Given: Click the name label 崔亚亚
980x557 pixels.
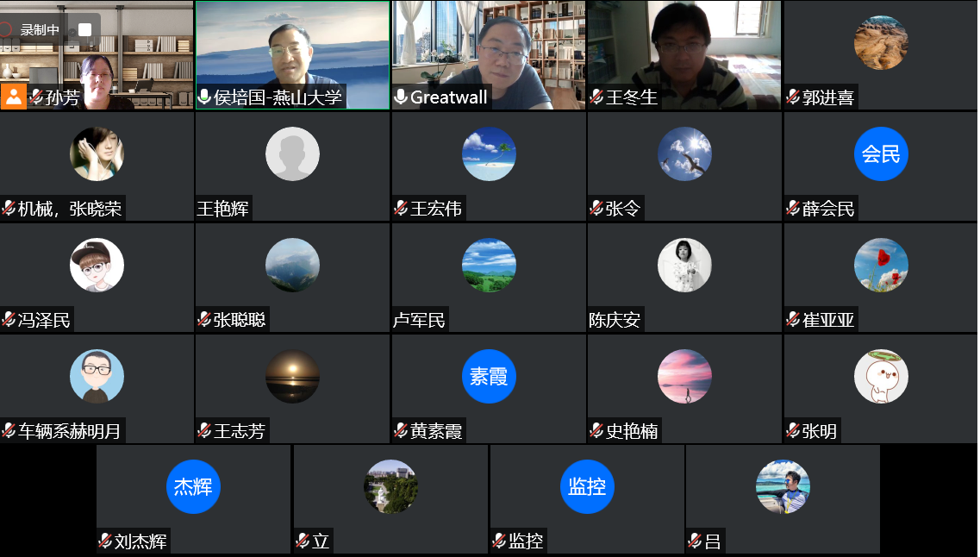Looking at the screenshot, I should [828, 319].
